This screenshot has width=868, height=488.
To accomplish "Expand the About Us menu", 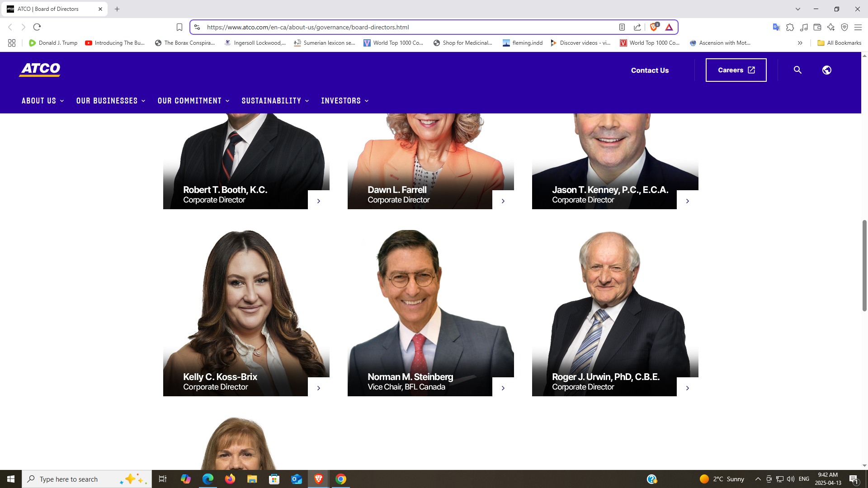I will [43, 101].
